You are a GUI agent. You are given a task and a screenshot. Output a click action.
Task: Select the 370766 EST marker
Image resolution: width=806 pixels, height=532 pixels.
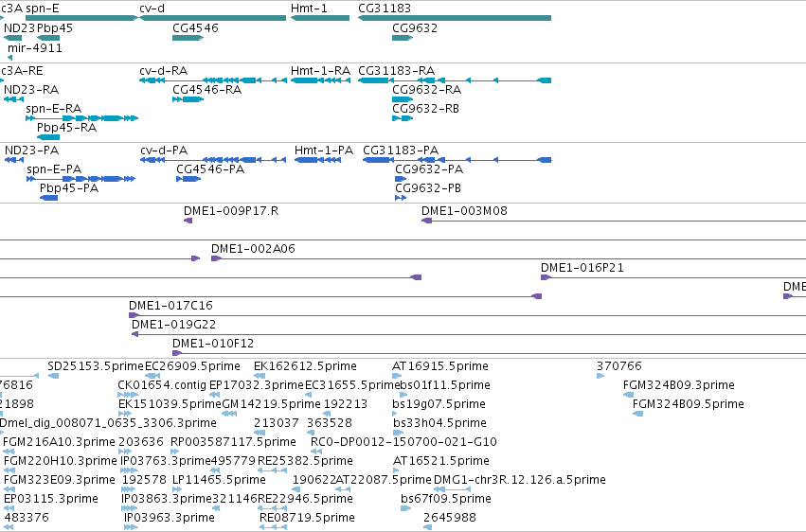point(600,377)
